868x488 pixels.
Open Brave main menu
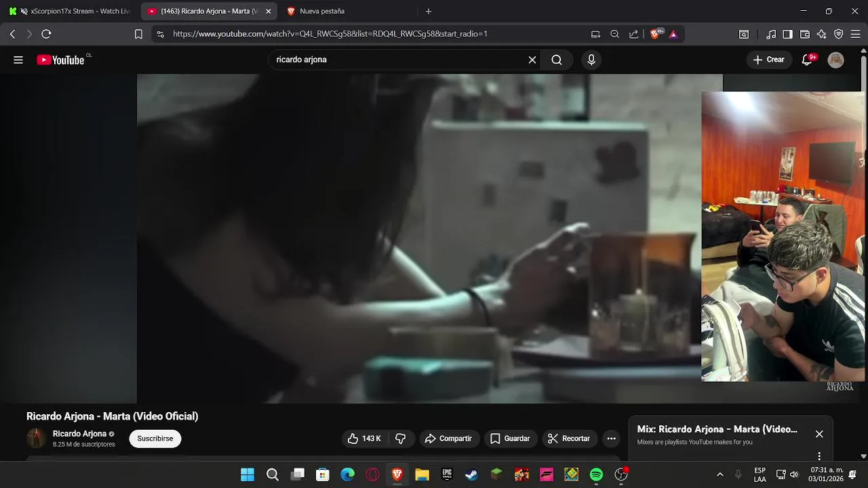(856, 34)
